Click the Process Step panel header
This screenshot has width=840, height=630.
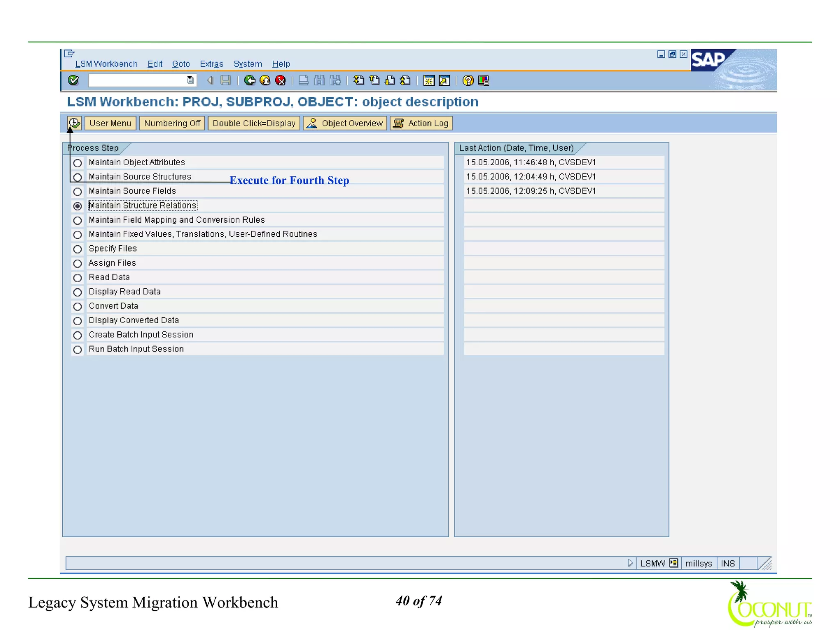[93, 148]
